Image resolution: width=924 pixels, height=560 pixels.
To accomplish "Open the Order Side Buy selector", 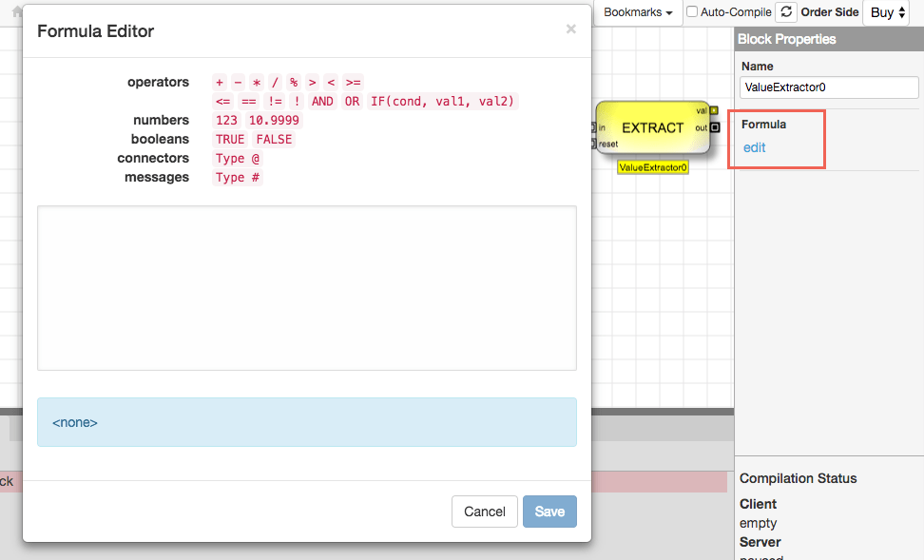I will [x=888, y=12].
